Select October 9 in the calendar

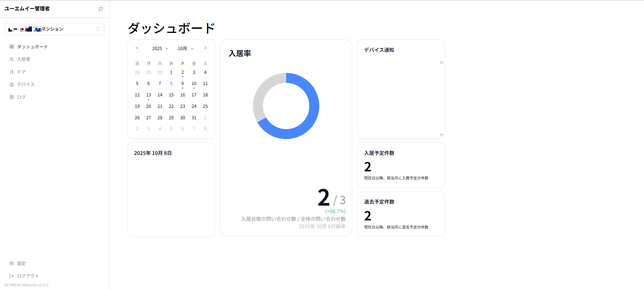[x=183, y=84]
